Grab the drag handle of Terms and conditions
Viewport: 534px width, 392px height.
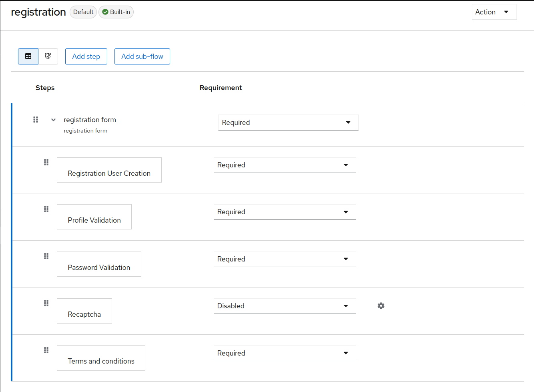[46, 350]
